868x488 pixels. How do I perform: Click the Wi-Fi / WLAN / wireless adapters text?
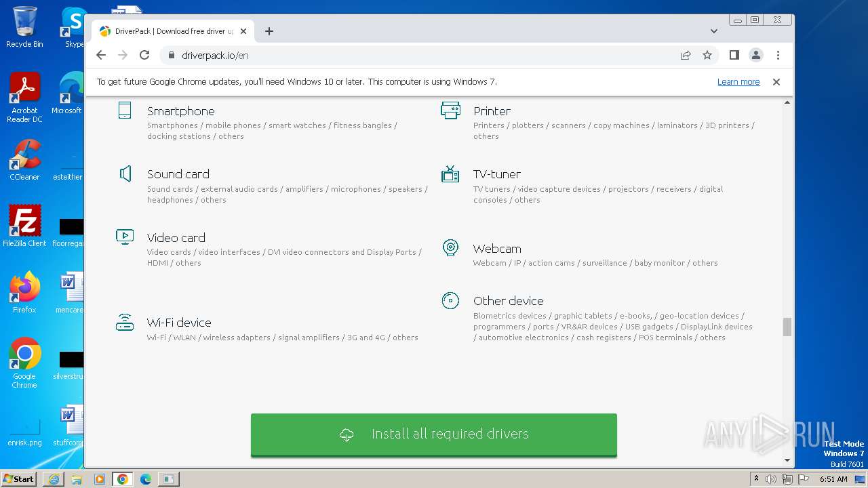tap(283, 338)
